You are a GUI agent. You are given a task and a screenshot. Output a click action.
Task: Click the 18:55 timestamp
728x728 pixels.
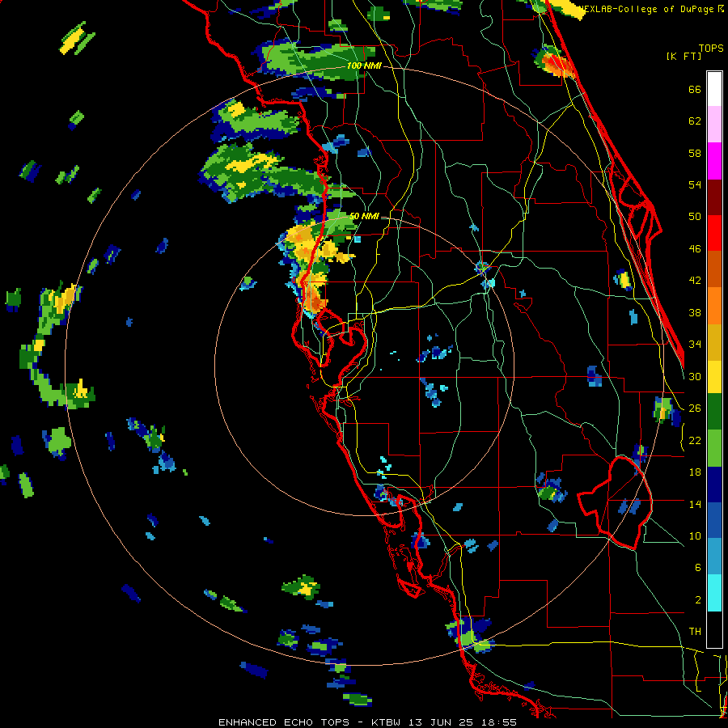click(x=497, y=722)
